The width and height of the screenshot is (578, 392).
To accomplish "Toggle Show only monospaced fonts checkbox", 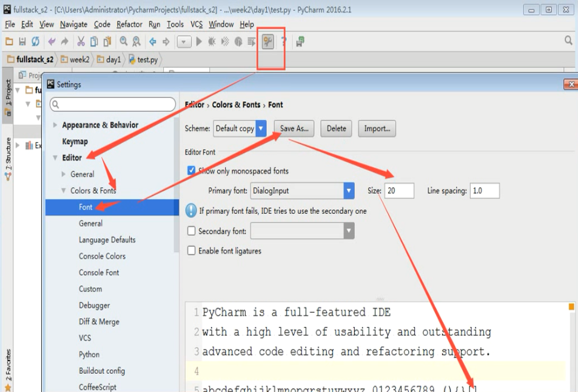I will [191, 170].
